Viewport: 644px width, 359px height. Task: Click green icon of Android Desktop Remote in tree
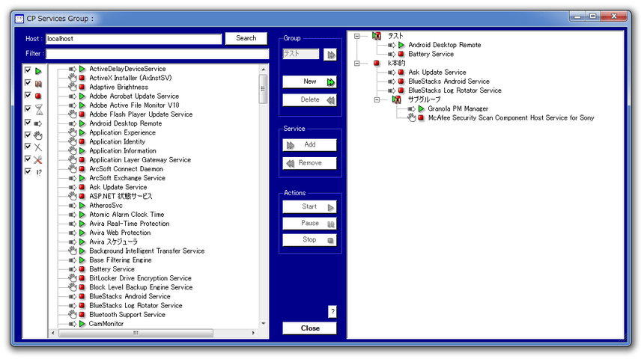click(x=401, y=45)
